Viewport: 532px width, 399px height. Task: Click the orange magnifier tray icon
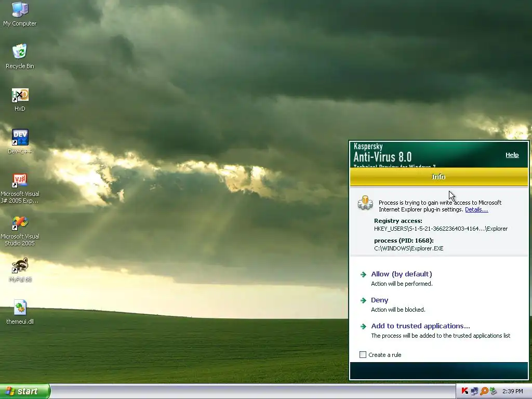484,391
